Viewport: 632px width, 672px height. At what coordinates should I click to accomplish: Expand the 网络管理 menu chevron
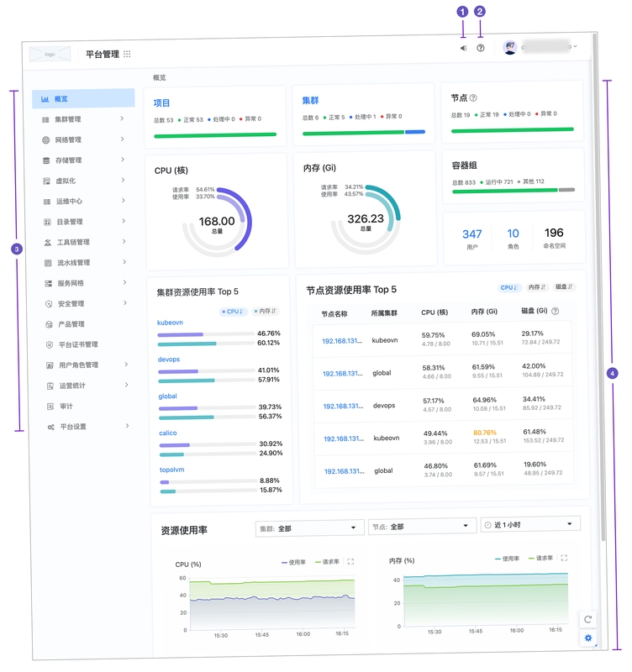[123, 139]
